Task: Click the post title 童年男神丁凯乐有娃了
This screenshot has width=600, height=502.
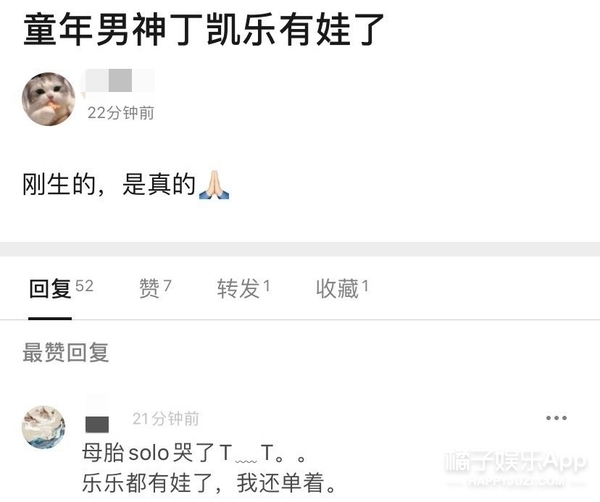Action: point(204,29)
